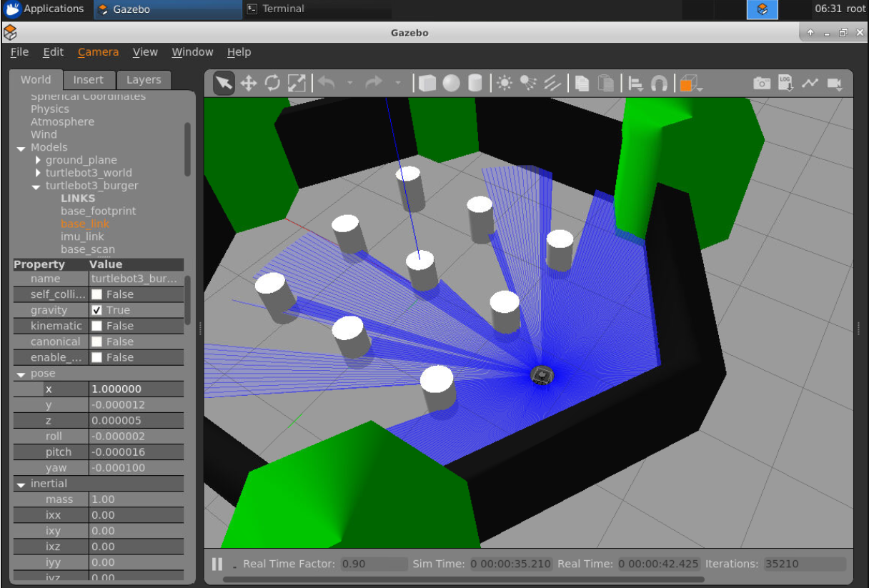Click the Real Time Factor value
Viewport: 869px width, 588px height.
373,564
